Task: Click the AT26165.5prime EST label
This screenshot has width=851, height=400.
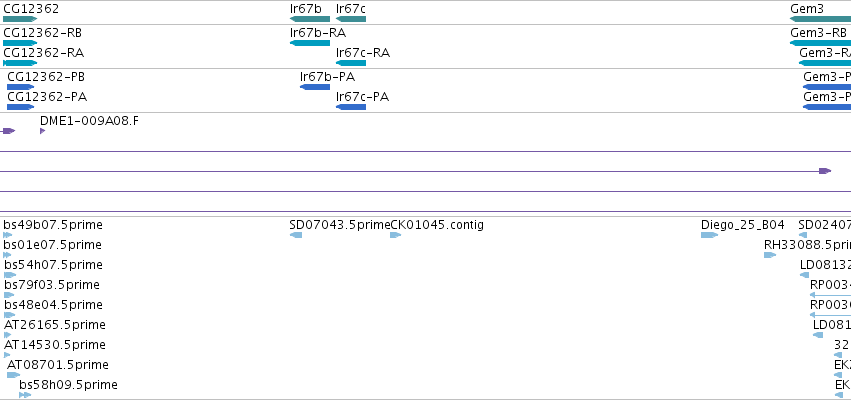Action: pos(55,325)
